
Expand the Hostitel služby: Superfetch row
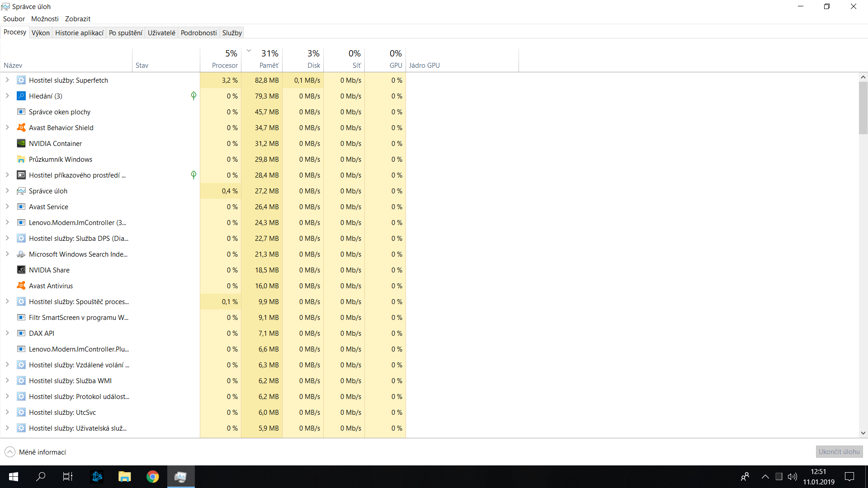(x=7, y=80)
